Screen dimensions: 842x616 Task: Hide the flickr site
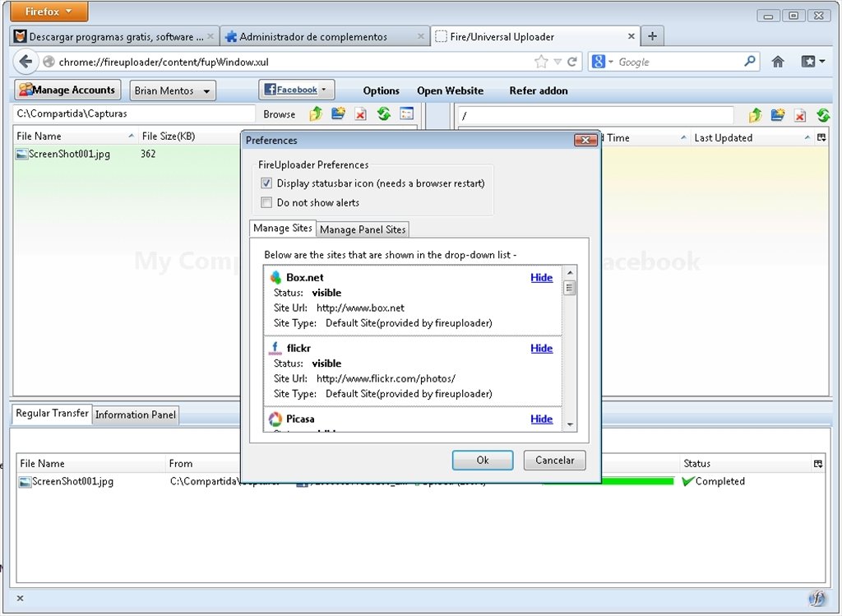(x=541, y=348)
